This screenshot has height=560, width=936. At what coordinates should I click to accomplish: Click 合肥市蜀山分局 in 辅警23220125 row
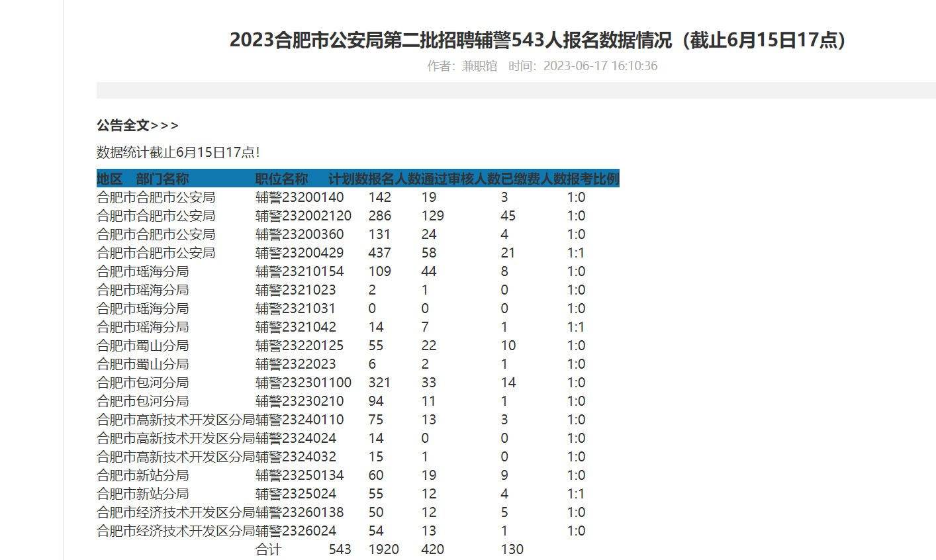pyautogui.click(x=143, y=346)
